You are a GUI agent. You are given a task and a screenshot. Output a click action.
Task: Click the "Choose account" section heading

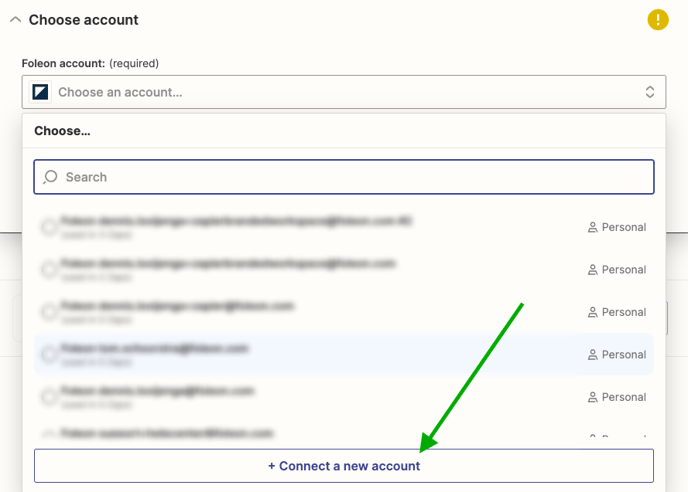coord(84,20)
